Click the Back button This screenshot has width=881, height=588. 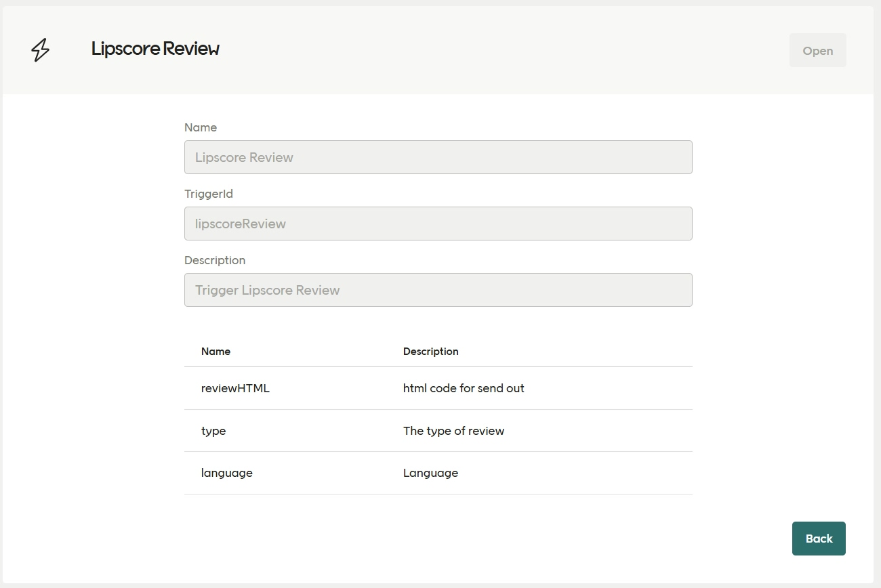click(x=819, y=539)
